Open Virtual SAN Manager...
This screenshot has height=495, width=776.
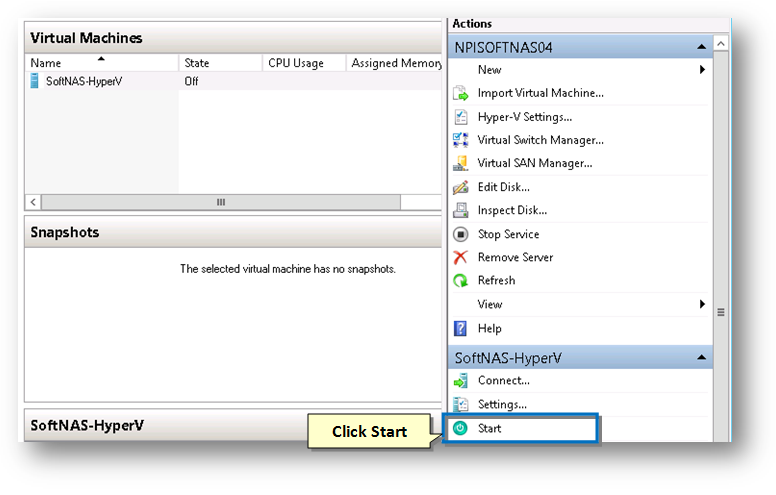click(534, 163)
